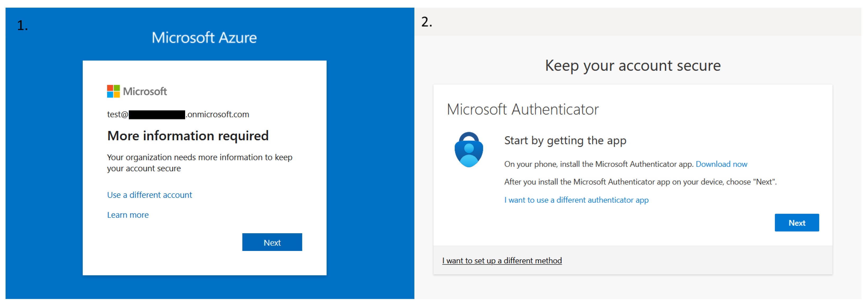
Task: Click the On your phone, install instruction text
Action: pyautogui.click(x=599, y=164)
